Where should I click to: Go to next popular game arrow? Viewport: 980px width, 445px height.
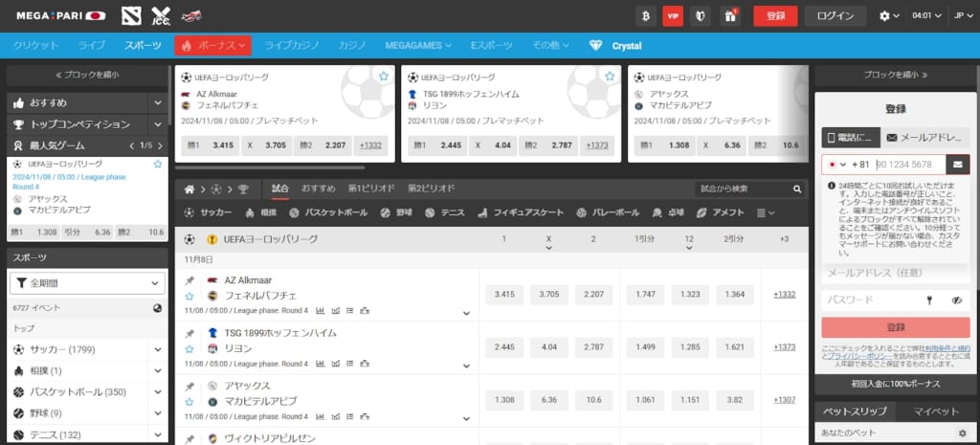tap(161, 145)
